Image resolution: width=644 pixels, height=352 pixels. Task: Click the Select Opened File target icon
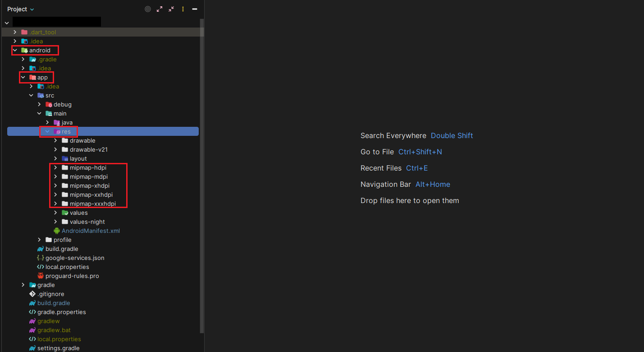pyautogui.click(x=147, y=9)
